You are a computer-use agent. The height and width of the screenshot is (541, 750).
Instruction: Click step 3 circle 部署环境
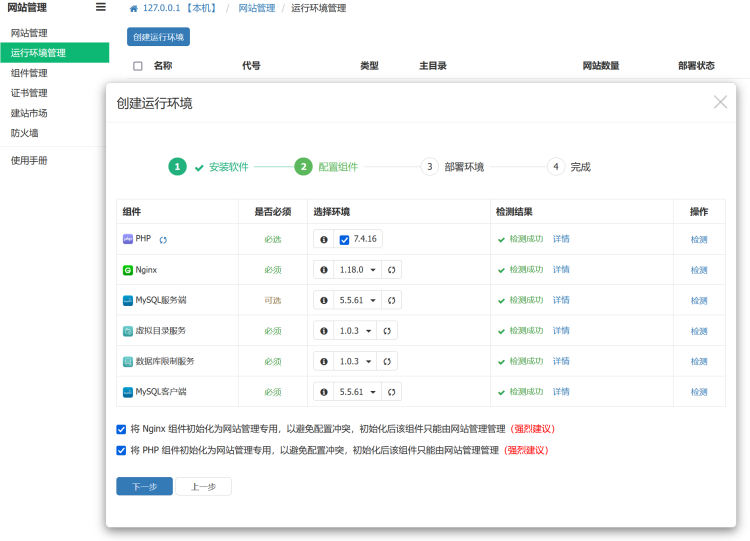point(430,166)
